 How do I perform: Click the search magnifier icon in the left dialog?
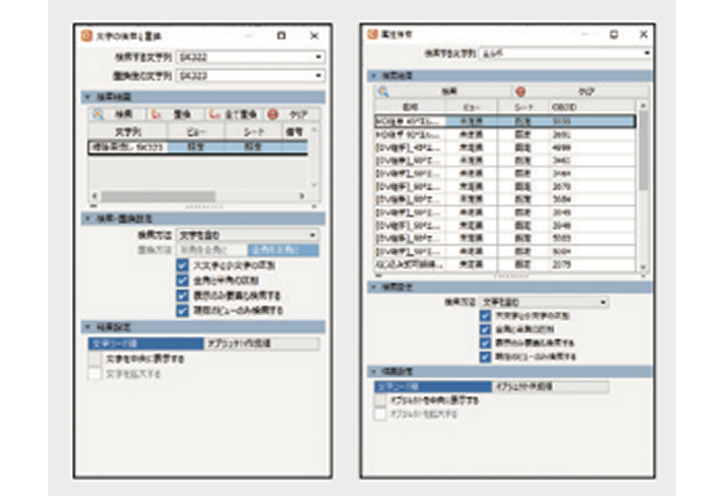point(98,115)
